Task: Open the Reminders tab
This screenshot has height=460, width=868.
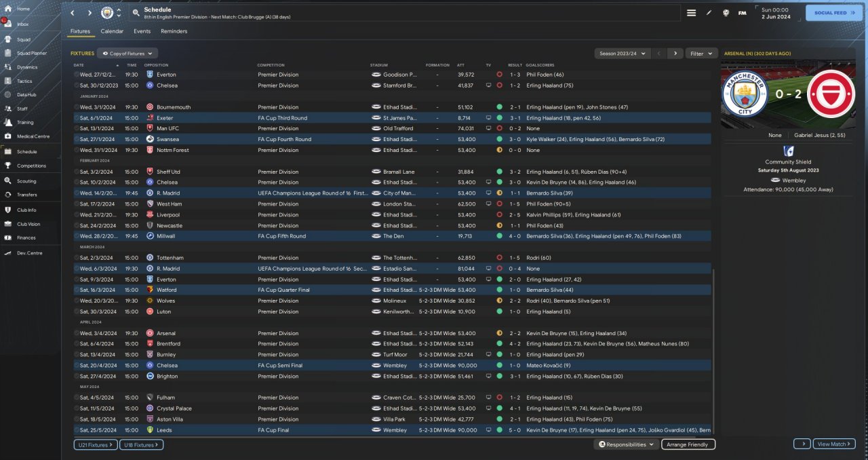Action: click(x=174, y=31)
